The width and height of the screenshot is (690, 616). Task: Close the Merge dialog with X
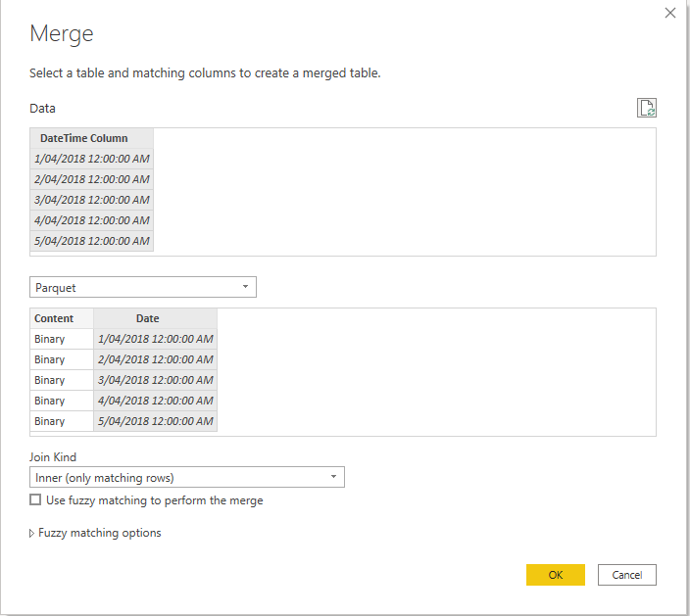670,13
